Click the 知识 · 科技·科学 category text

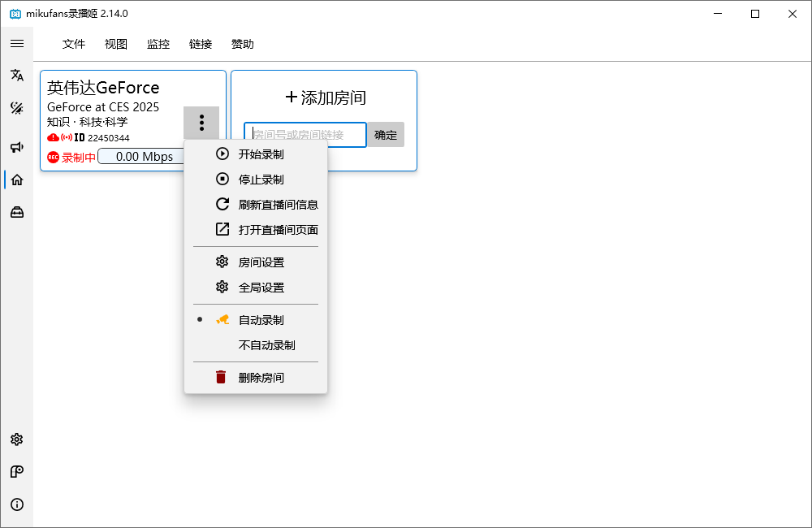tap(87, 122)
